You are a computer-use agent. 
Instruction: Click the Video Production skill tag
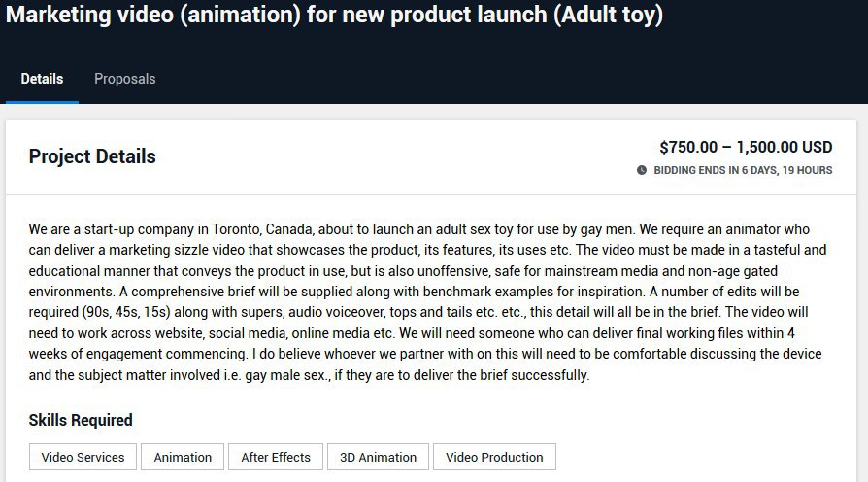point(494,457)
